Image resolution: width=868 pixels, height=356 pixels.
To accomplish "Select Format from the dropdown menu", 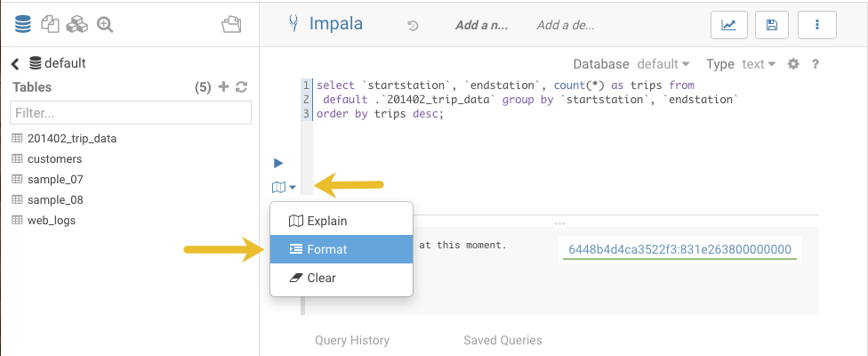I will click(326, 250).
